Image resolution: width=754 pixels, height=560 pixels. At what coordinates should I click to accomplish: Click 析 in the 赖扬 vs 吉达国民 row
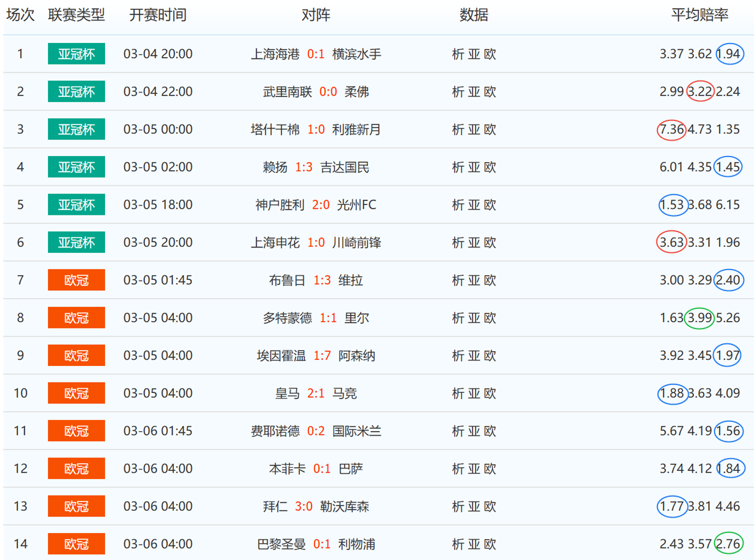[x=458, y=167]
